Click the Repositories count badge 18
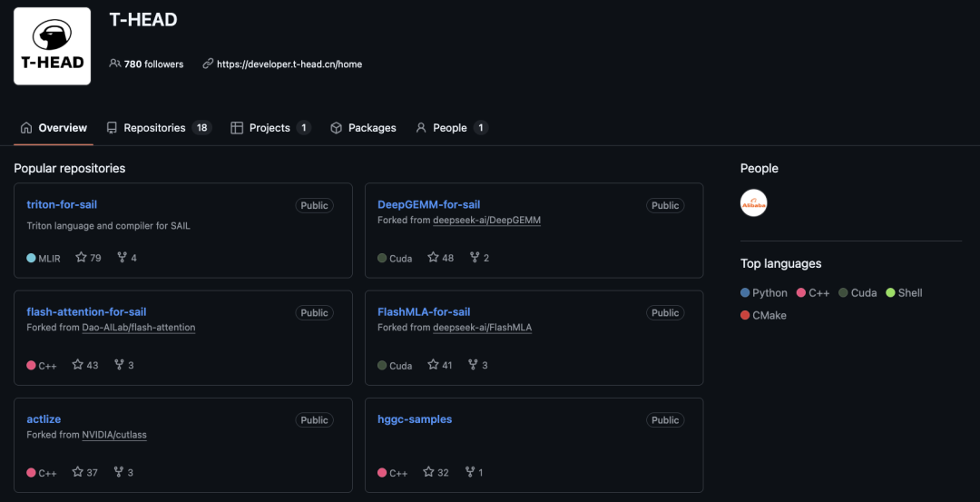Image resolution: width=980 pixels, height=502 pixels. [x=201, y=128]
